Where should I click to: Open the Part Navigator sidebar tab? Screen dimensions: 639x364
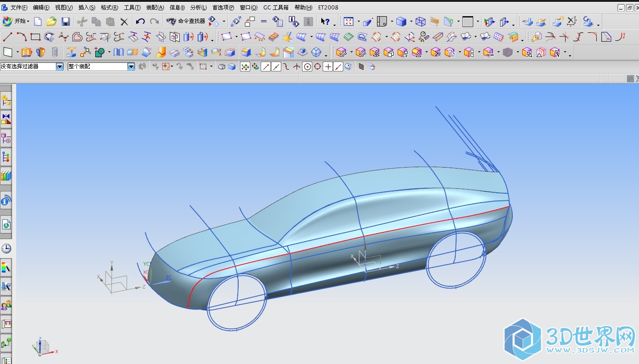coord(6,138)
